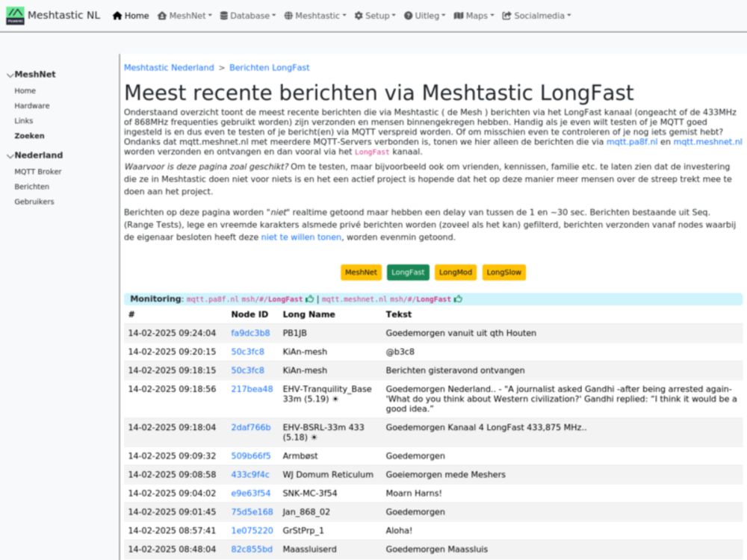Click the Uitleg question mark icon
The height and width of the screenshot is (560, 747).
408,16
